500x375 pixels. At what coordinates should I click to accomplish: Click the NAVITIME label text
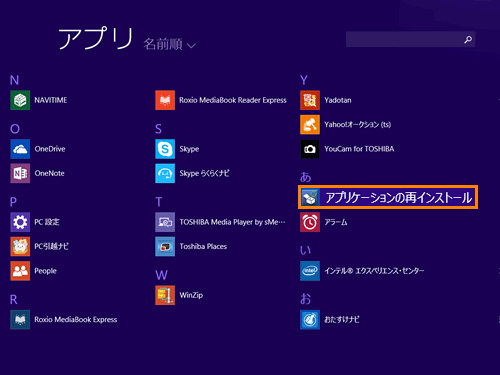[51, 100]
